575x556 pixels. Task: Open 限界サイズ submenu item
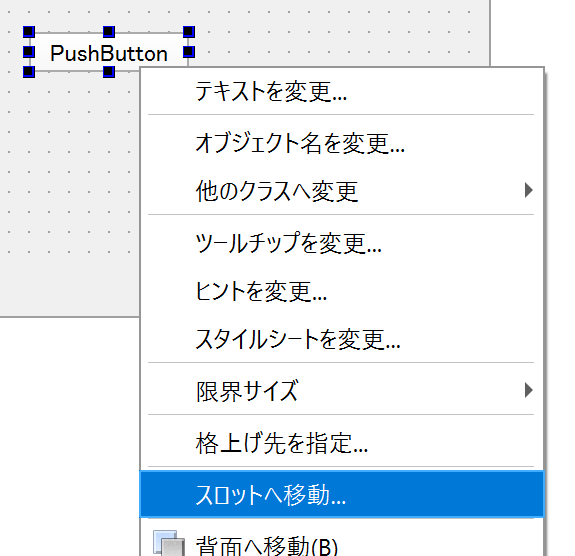click(x=341, y=390)
